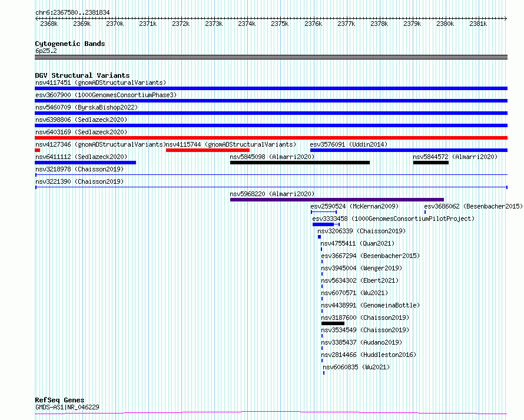Click the nsv6398806 Sedlazeck2020 variant label
Image resolution: width=524 pixels, height=420 pixels.
coord(81,120)
